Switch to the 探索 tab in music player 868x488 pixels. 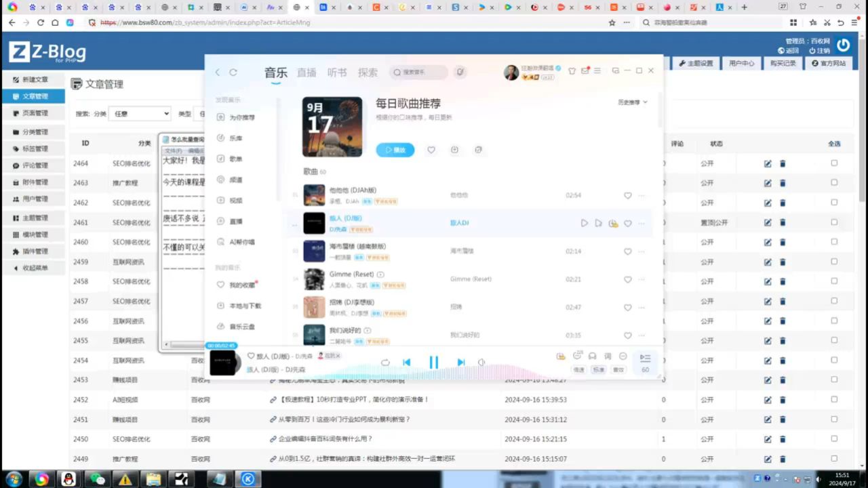[x=368, y=73]
